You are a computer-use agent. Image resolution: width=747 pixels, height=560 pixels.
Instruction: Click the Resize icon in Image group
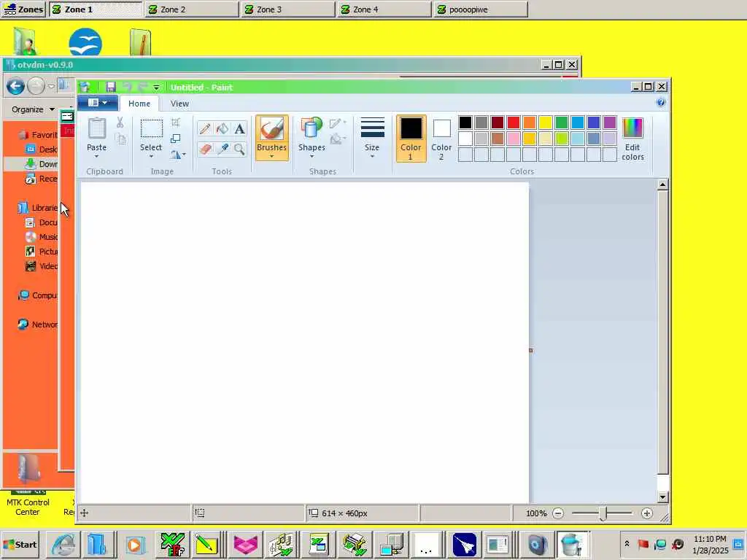(x=176, y=138)
